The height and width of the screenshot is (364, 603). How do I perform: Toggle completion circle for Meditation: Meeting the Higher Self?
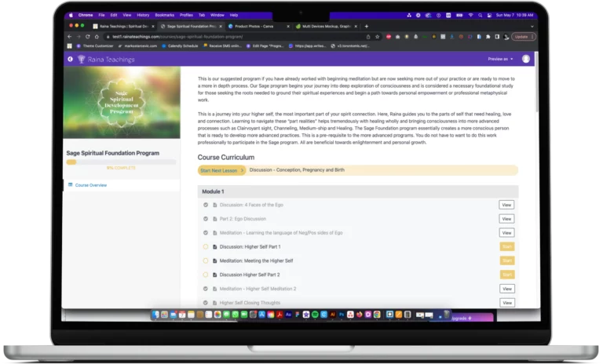(x=206, y=260)
